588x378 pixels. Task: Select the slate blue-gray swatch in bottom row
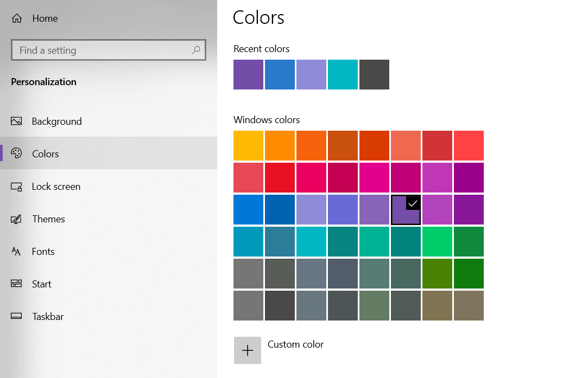(x=311, y=306)
